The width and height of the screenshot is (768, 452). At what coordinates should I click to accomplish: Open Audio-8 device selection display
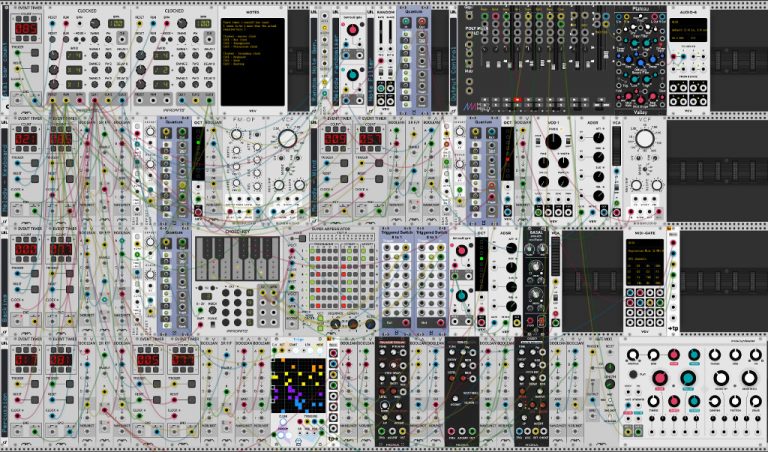(688, 30)
